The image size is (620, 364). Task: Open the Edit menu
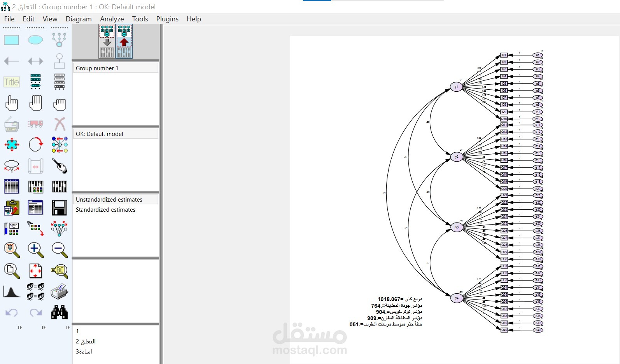28,19
